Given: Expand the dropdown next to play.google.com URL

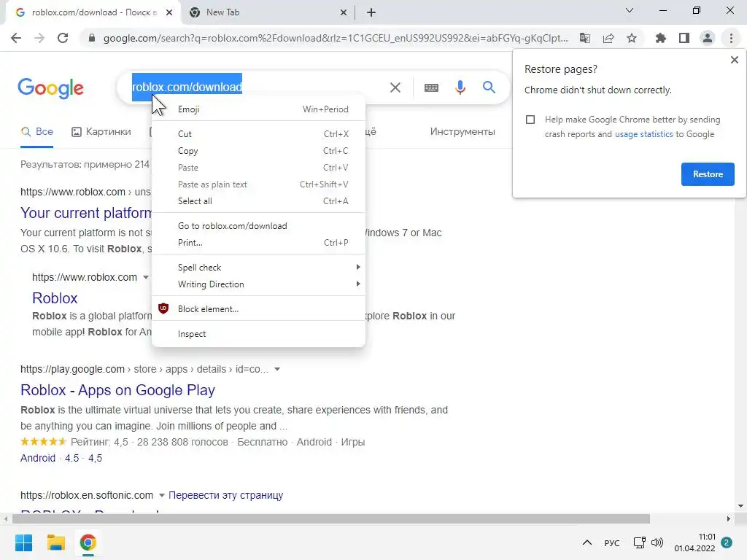Looking at the screenshot, I should [x=276, y=369].
